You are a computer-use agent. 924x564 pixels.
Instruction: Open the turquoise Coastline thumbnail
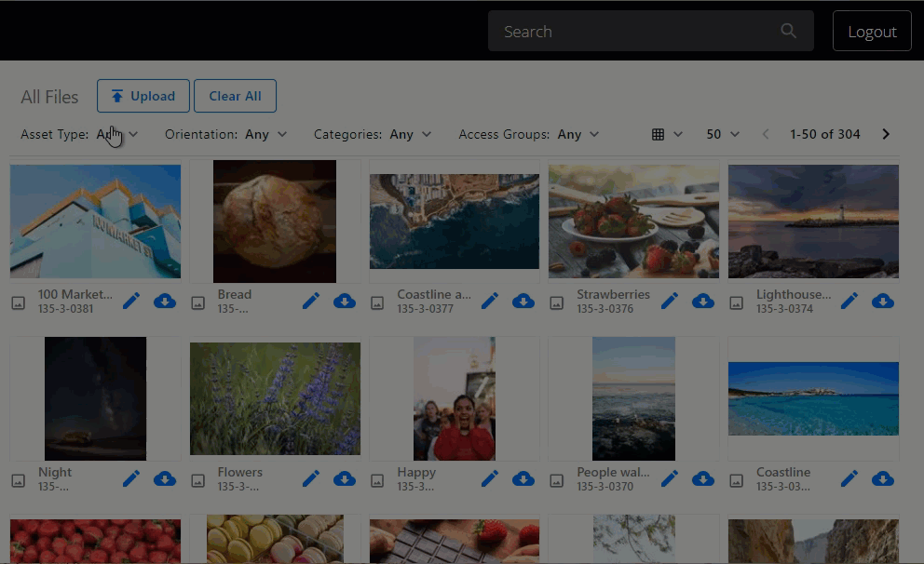814,398
